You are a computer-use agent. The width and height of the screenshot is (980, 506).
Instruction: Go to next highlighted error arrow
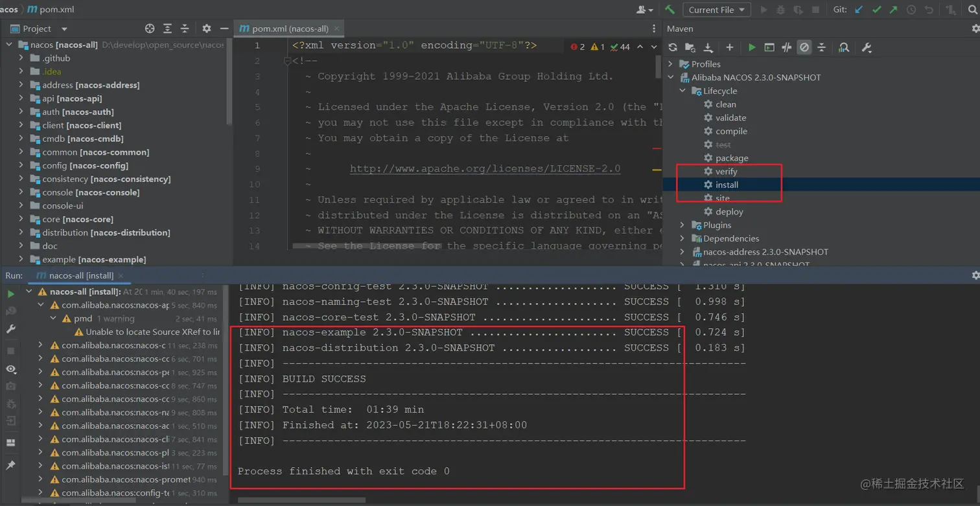pyautogui.click(x=655, y=47)
